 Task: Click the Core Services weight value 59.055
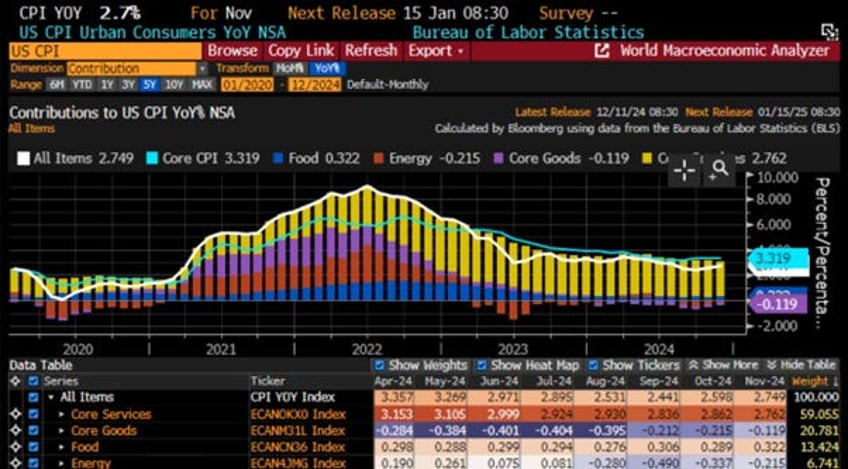click(x=819, y=414)
